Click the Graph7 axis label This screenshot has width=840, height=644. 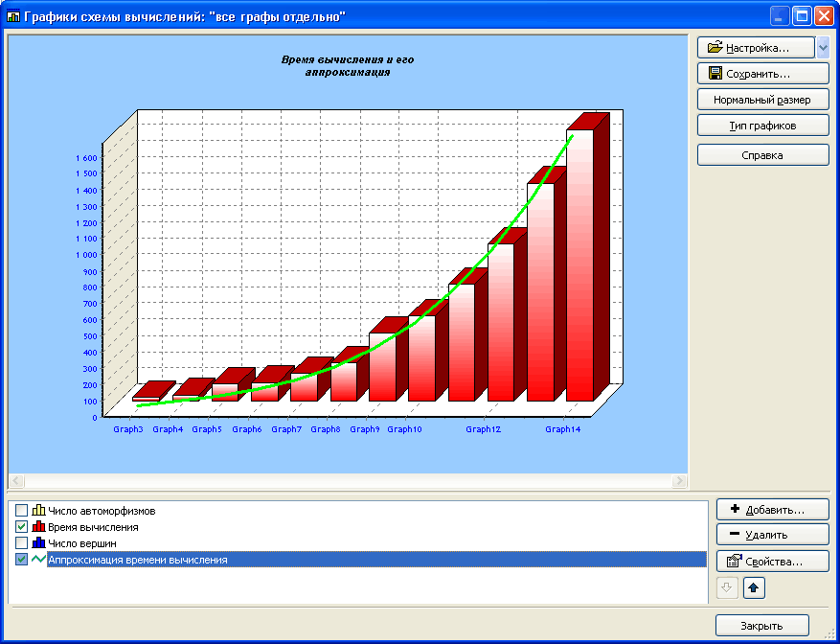click(286, 429)
